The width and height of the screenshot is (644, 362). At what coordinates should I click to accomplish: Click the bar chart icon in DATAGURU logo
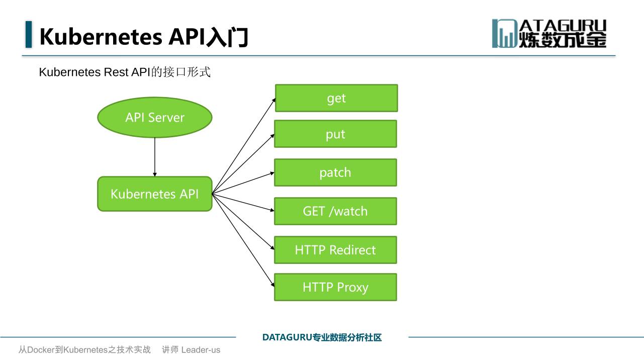[x=504, y=34]
